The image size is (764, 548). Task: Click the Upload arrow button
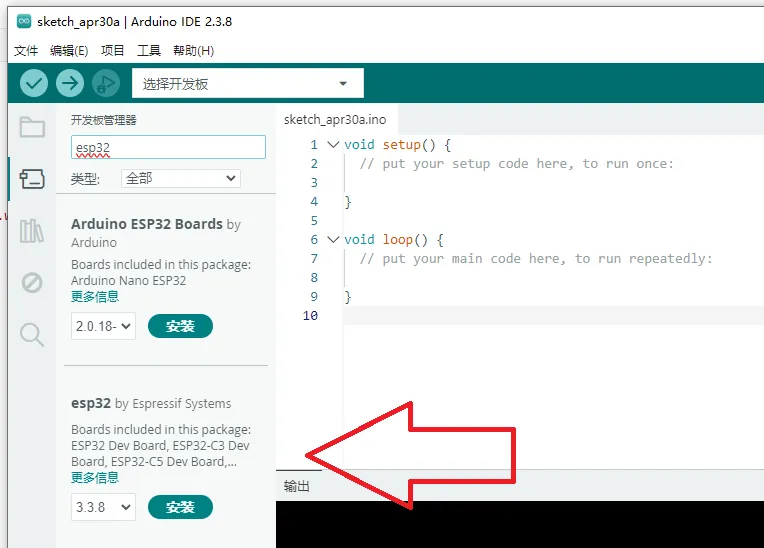tap(70, 83)
